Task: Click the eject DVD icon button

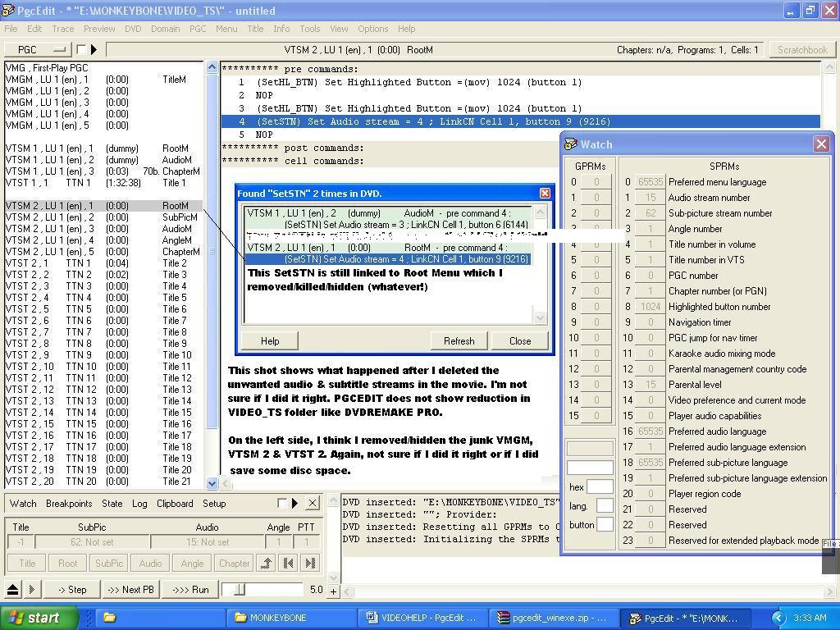Action: [x=13, y=590]
